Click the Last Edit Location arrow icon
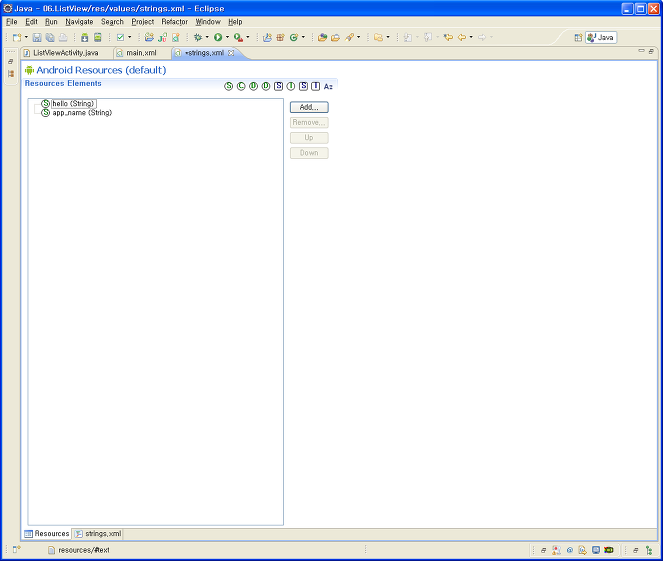This screenshot has height=561, width=663. (x=448, y=38)
